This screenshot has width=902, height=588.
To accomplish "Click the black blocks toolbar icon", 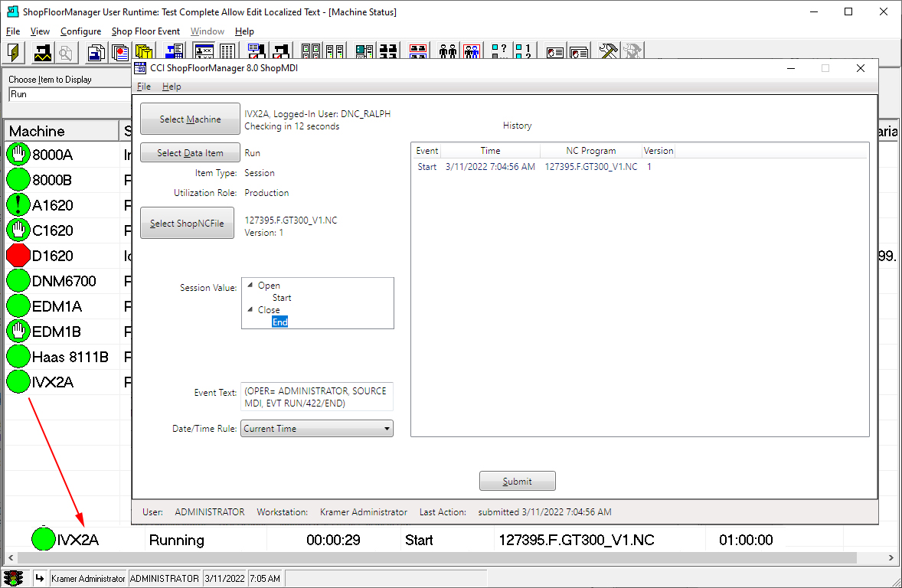I will (x=388, y=51).
